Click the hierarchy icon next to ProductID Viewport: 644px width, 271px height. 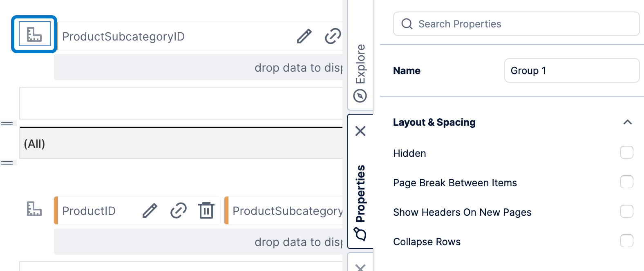click(34, 209)
